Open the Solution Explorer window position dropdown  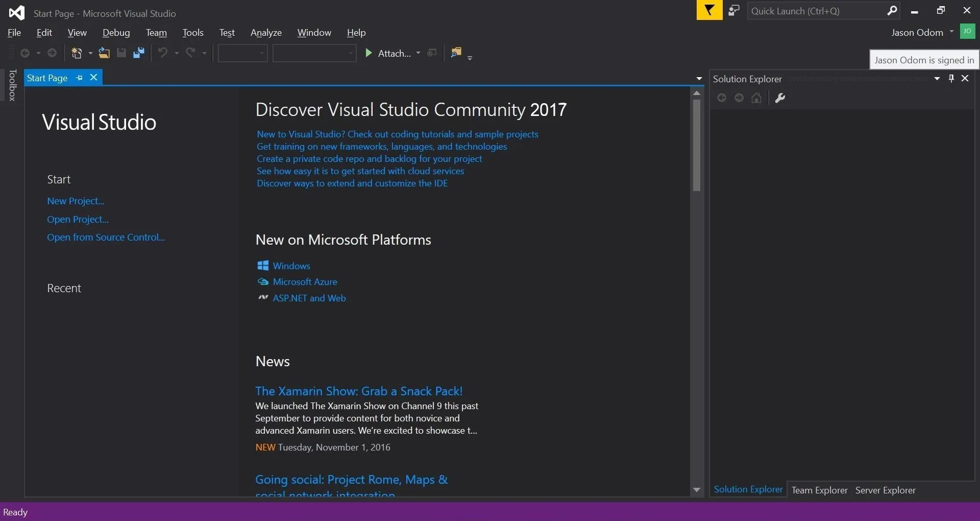[x=937, y=79]
